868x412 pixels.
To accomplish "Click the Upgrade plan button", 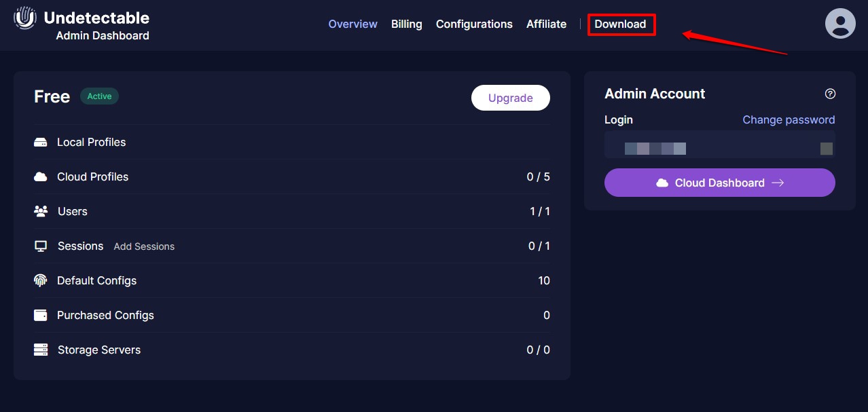I will (511, 98).
